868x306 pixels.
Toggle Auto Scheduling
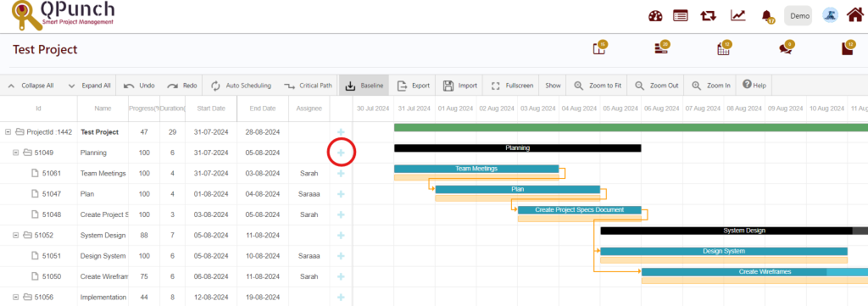(241, 86)
